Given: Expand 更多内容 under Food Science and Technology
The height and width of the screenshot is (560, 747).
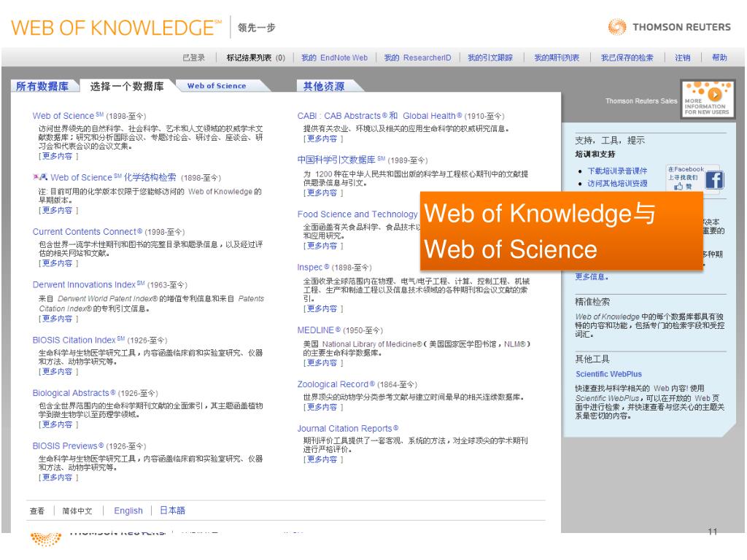Looking at the screenshot, I should [322, 246].
